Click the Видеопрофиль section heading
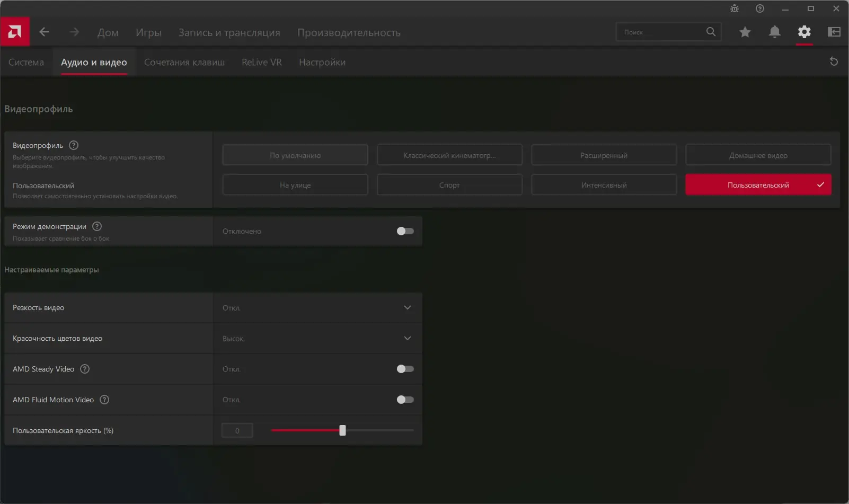This screenshot has height=504, width=849. [x=39, y=109]
